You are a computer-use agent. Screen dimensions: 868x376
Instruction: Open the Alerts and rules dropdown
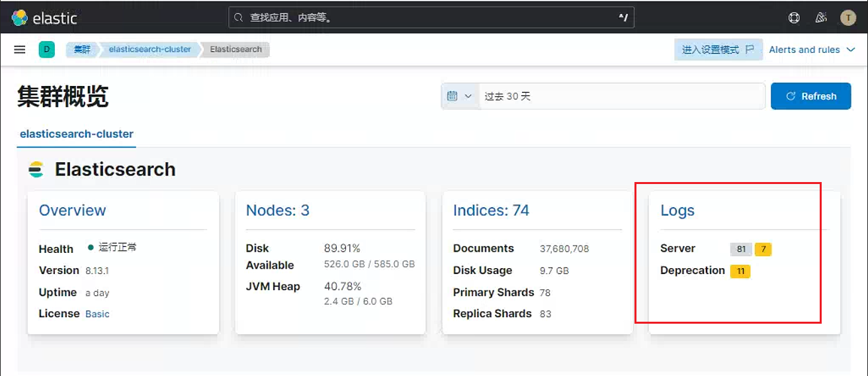pos(812,50)
